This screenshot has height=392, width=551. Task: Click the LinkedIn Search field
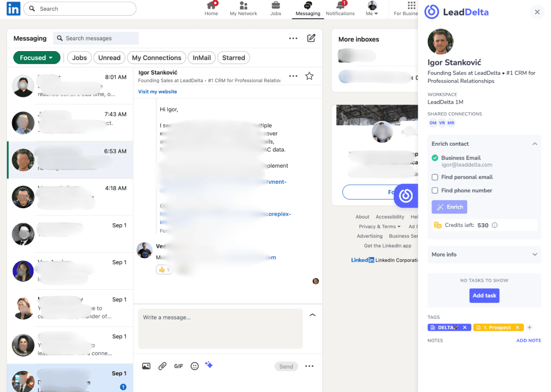(x=80, y=9)
